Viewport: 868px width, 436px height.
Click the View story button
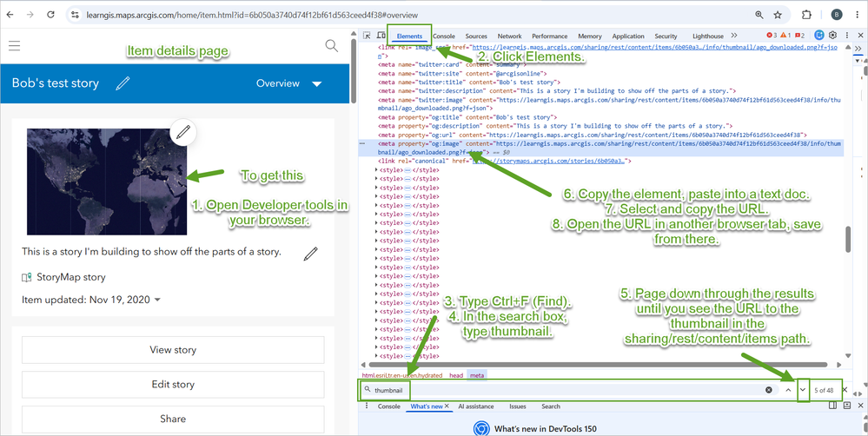pyautogui.click(x=173, y=350)
